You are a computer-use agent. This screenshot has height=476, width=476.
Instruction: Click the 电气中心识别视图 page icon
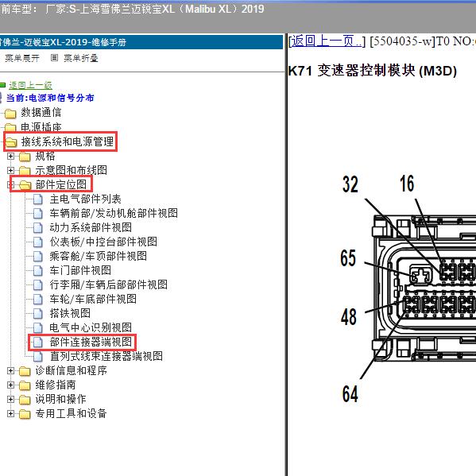pyautogui.click(x=38, y=328)
